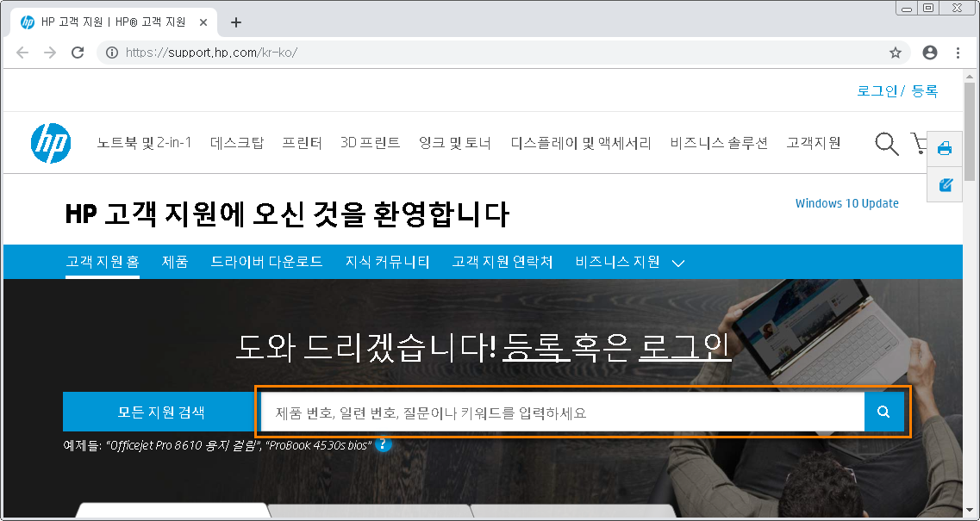Click the product number search field

tap(562, 412)
